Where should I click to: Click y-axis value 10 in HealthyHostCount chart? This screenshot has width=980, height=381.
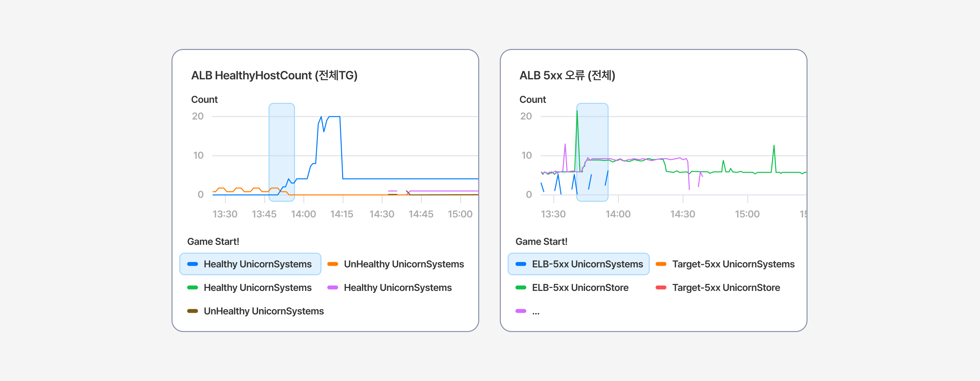point(198,155)
